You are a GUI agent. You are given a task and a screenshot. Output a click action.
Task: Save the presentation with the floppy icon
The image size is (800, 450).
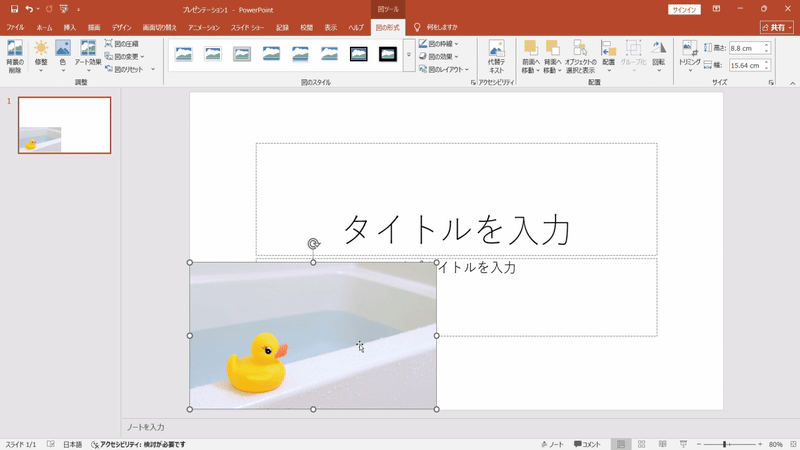coord(14,9)
